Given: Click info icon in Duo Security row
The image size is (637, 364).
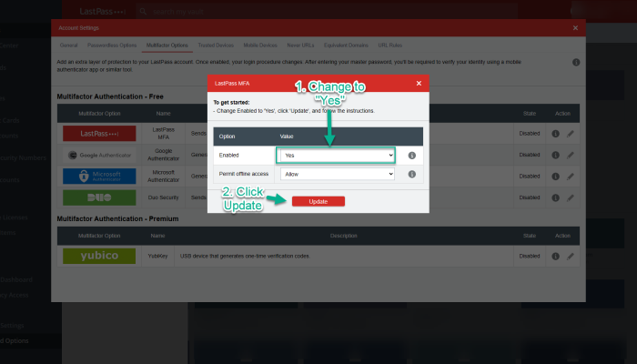Looking at the screenshot, I should pyautogui.click(x=555, y=197).
